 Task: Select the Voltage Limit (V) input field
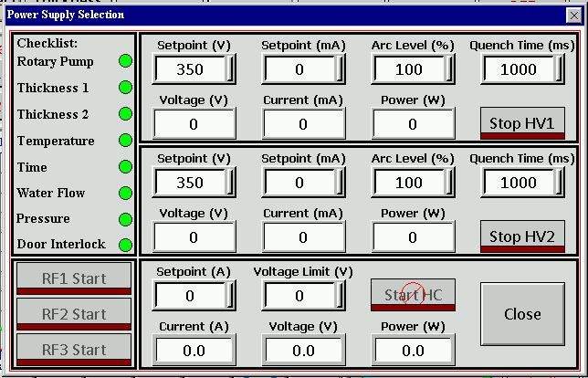tap(303, 296)
